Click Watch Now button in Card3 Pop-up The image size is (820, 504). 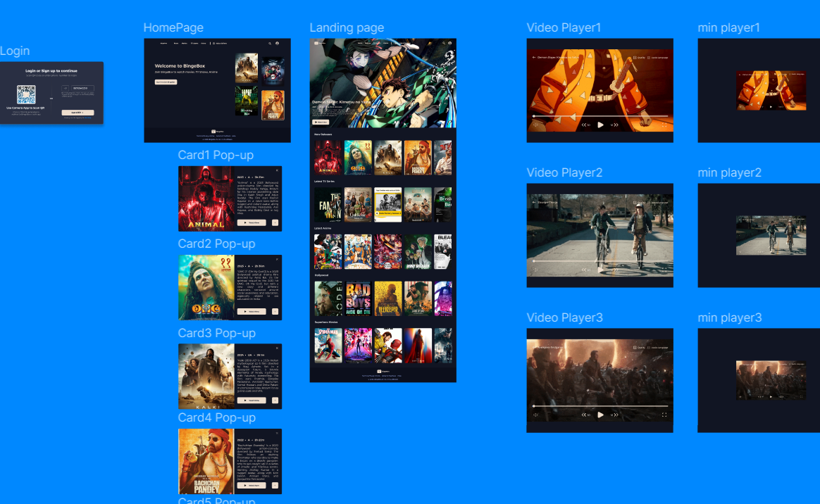(251, 401)
